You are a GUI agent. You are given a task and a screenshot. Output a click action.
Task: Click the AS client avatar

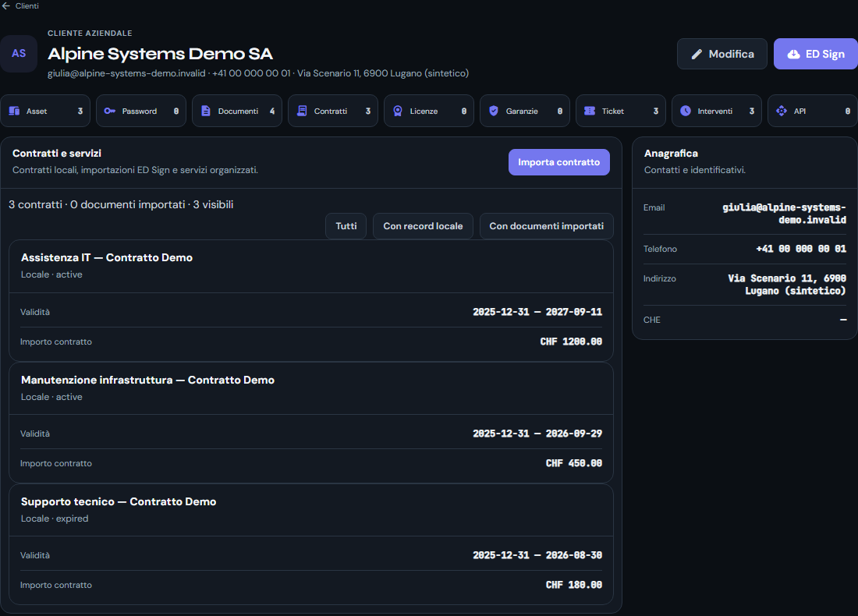point(19,54)
